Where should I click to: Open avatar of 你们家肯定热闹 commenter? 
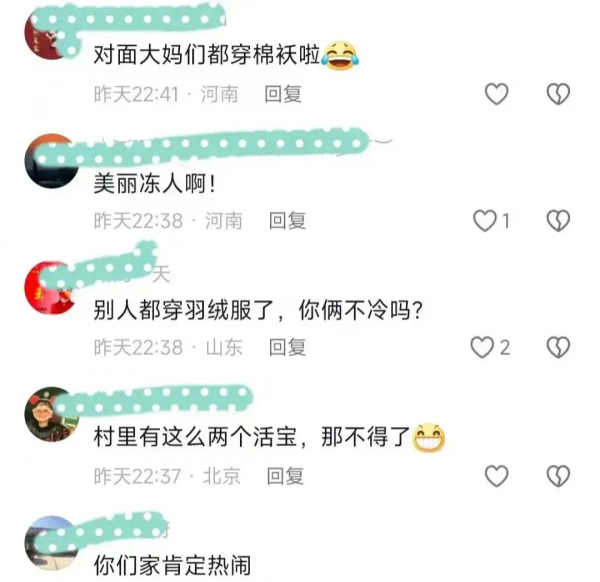pyautogui.click(x=52, y=543)
